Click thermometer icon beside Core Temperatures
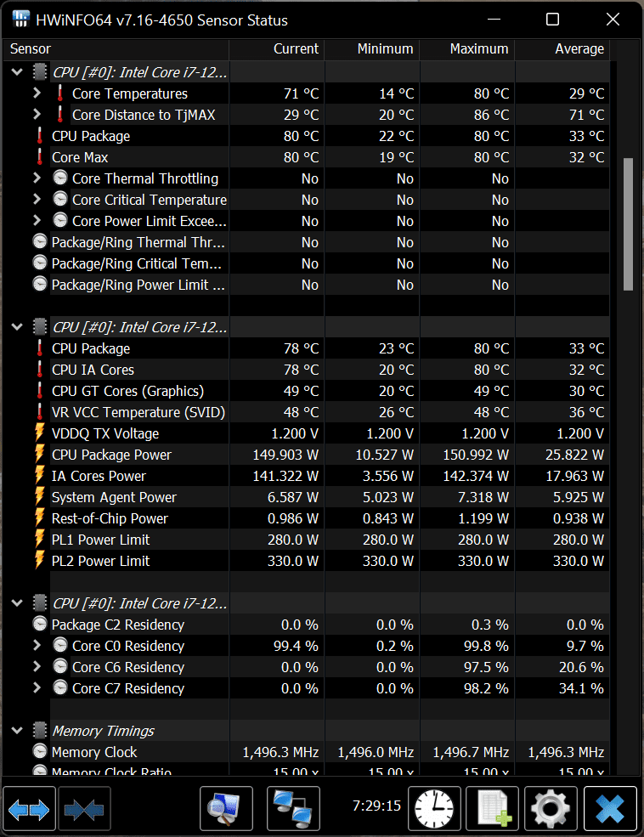 click(60, 93)
